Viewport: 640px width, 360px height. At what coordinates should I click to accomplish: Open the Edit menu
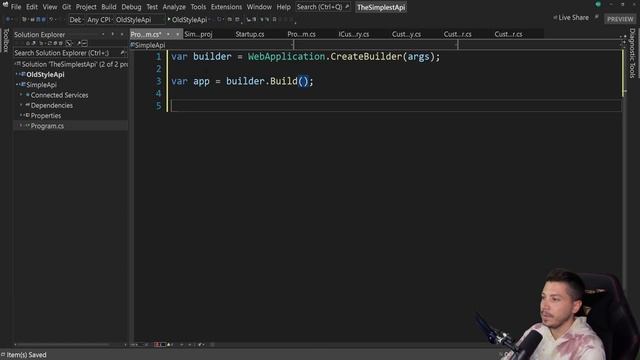[x=32, y=7]
